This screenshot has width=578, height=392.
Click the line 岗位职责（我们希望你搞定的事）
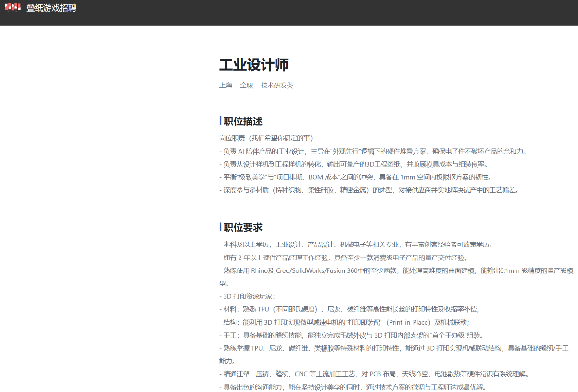(x=266, y=138)
